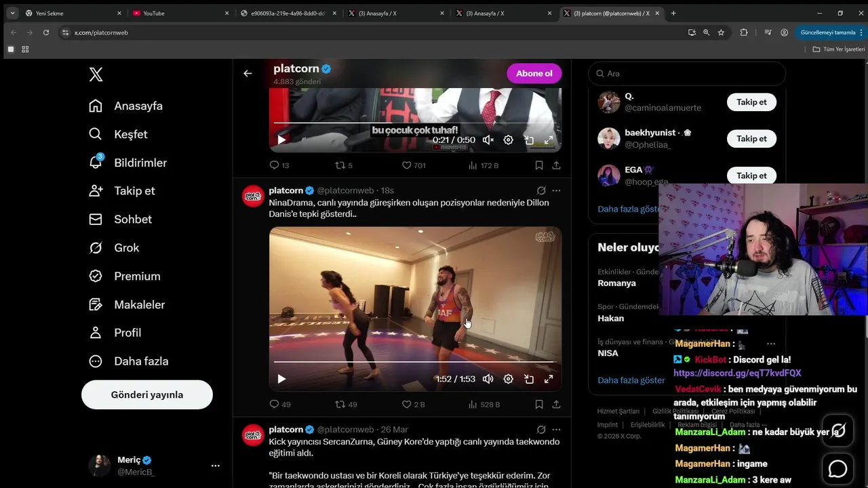The width and height of the screenshot is (868, 488).
Task: Open the Tüm Yer İşaretleri bookmarks folder
Action: (839, 49)
